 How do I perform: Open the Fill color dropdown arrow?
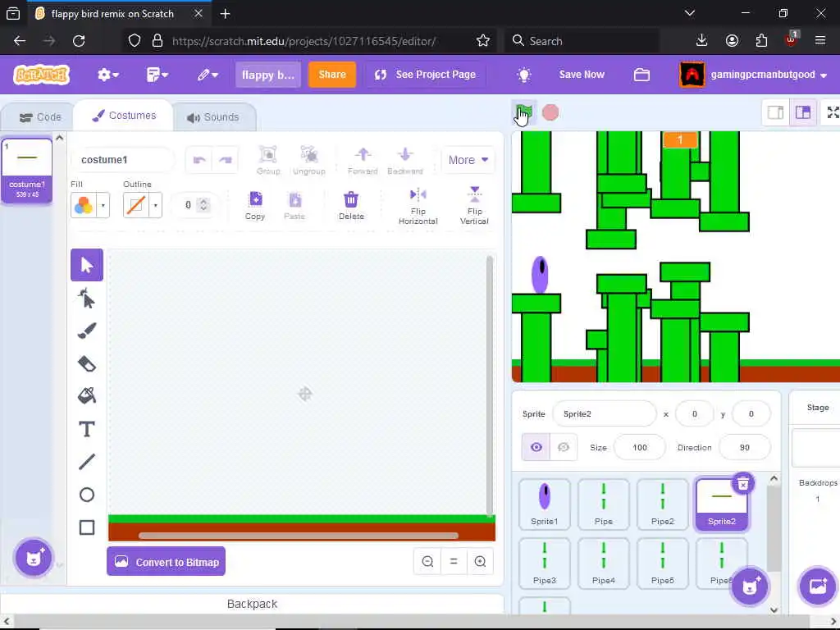click(103, 205)
